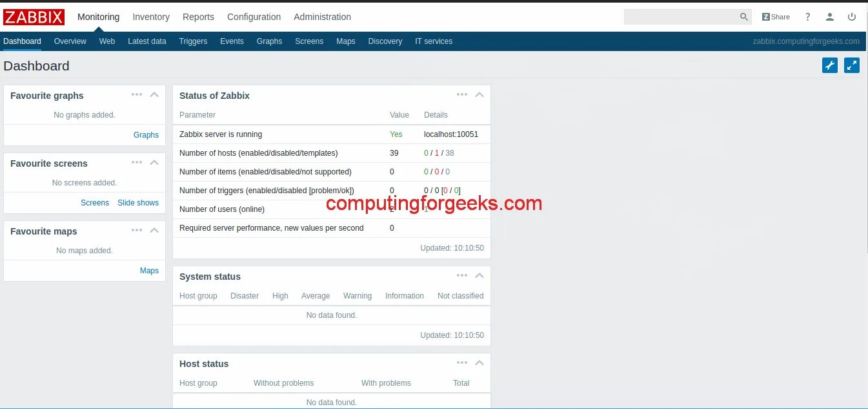Click the 'Without problems' column header
Viewport: 868px width, 409px height.
(x=283, y=383)
